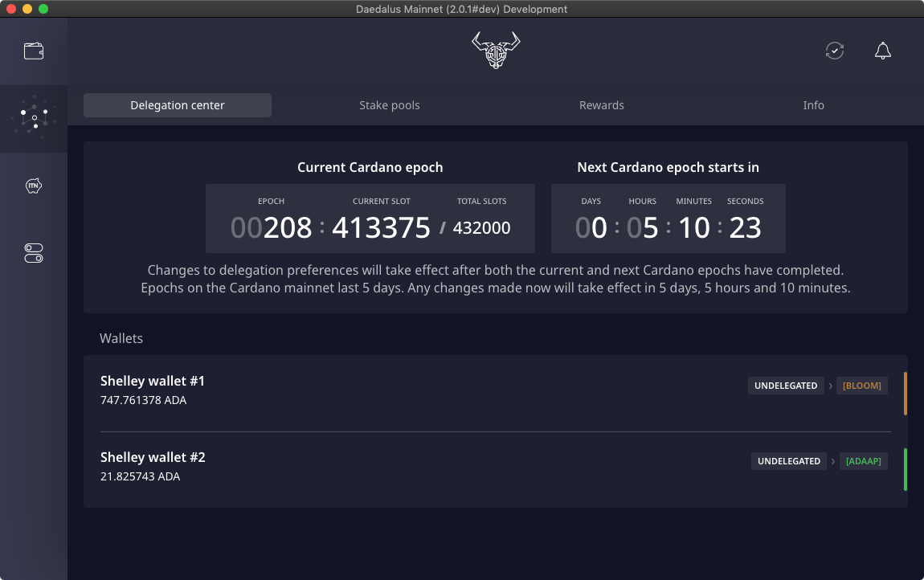Viewport: 924px width, 580px height.
Task: Click the BLOOM stake pool ticker
Action: click(861, 386)
